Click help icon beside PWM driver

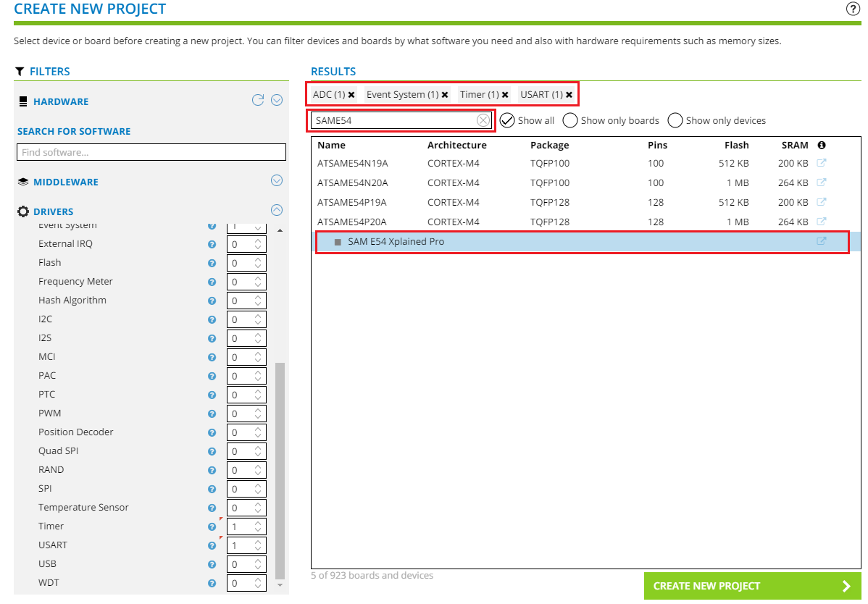212,414
